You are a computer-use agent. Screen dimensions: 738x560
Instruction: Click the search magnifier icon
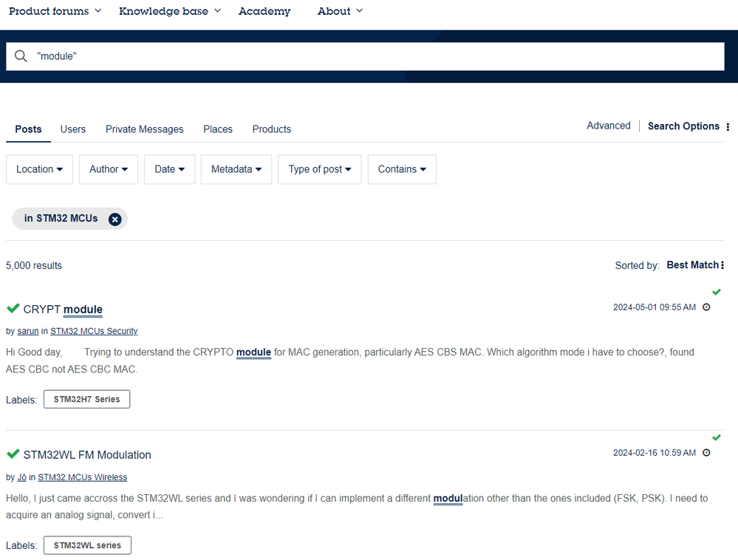click(x=21, y=56)
